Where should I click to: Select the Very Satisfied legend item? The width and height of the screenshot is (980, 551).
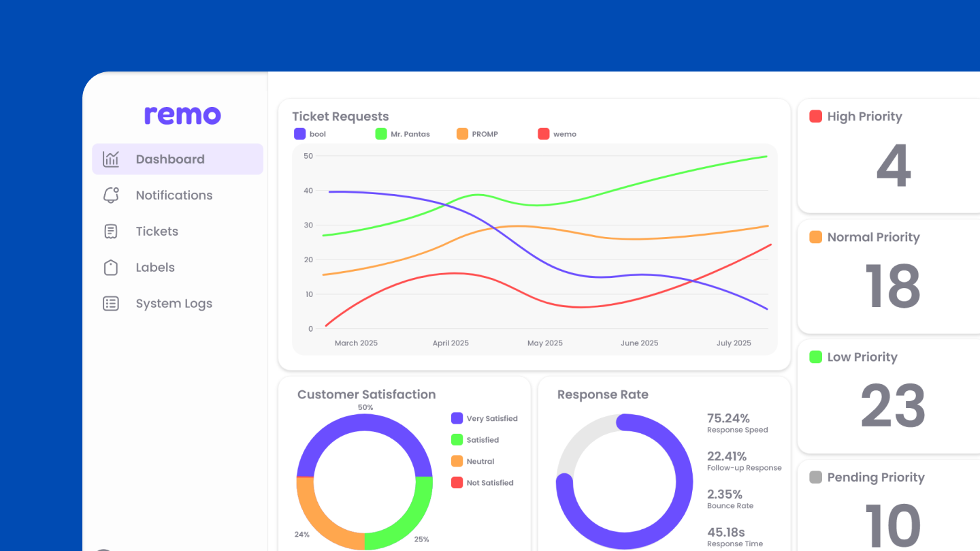pyautogui.click(x=485, y=419)
